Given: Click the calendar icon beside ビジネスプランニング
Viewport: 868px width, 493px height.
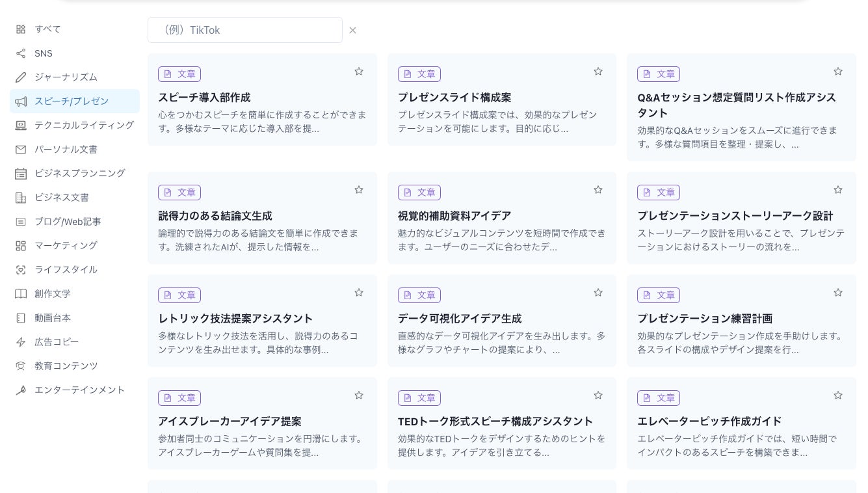Looking at the screenshot, I should coord(21,174).
